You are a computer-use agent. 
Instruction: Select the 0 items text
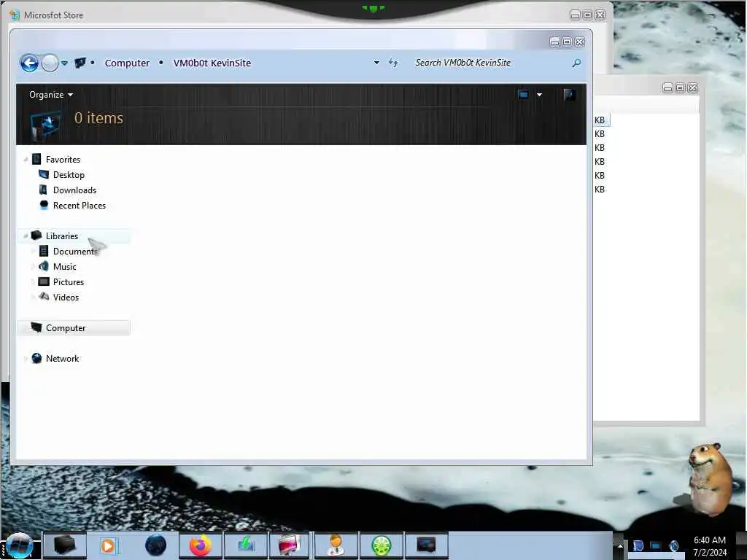click(98, 117)
